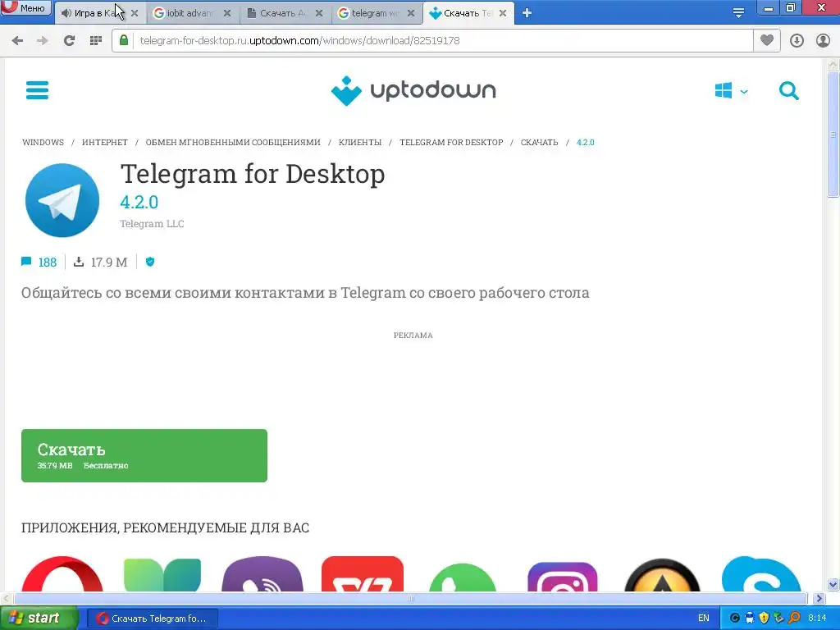Image resolution: width=840 pixels, height=630 pixels.
Task: Click the downloads count icon
Action: tap(79, 262)
